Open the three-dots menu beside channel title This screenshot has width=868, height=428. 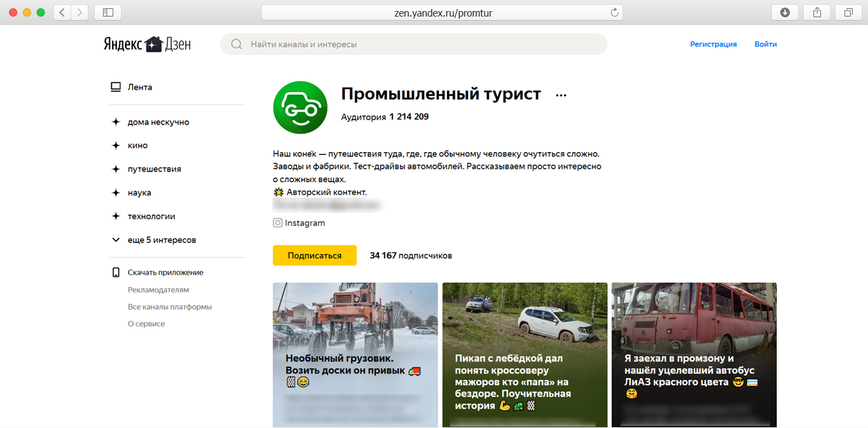560,95
